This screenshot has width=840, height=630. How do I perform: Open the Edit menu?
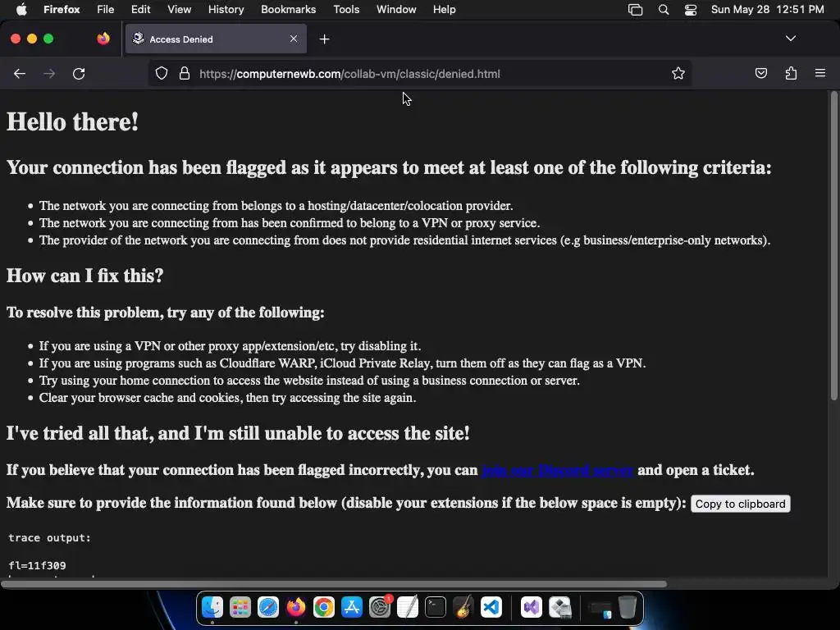tap(140, 9)
